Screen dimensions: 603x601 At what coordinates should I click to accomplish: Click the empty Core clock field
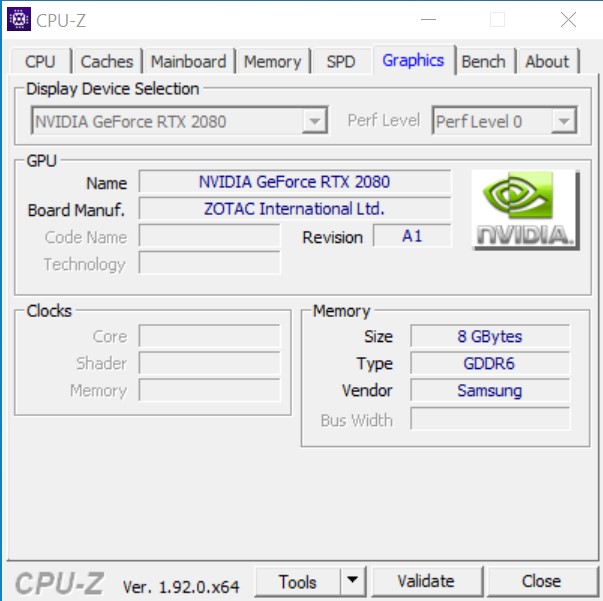pyautogui.click(x=210, y=336)
